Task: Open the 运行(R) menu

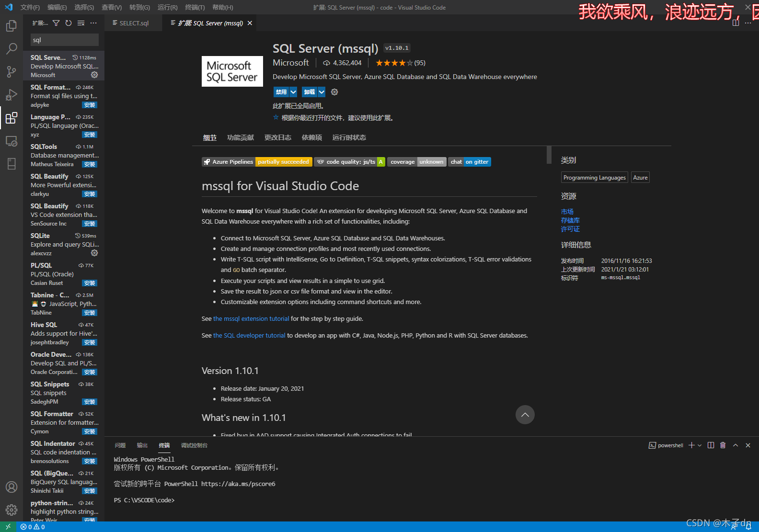Action: 167,7
